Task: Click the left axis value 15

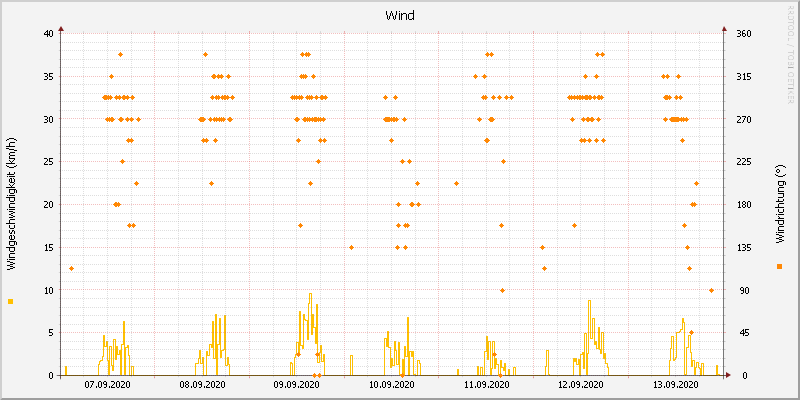Action: [48, 247]
